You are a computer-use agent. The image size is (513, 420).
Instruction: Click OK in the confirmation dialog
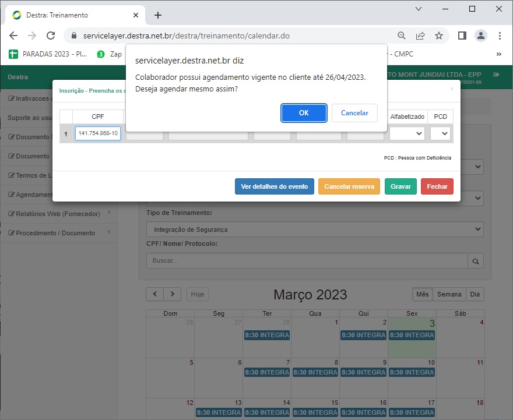coord(304,113)
